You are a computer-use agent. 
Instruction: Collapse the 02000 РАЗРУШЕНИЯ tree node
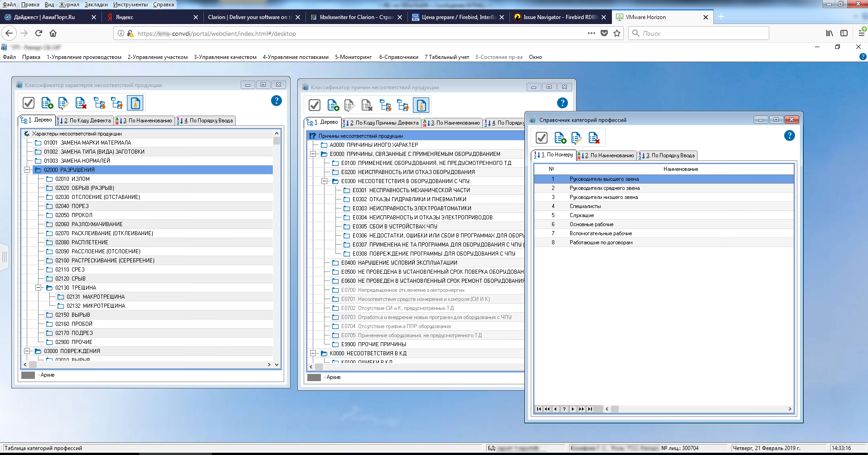click(27, 170)
